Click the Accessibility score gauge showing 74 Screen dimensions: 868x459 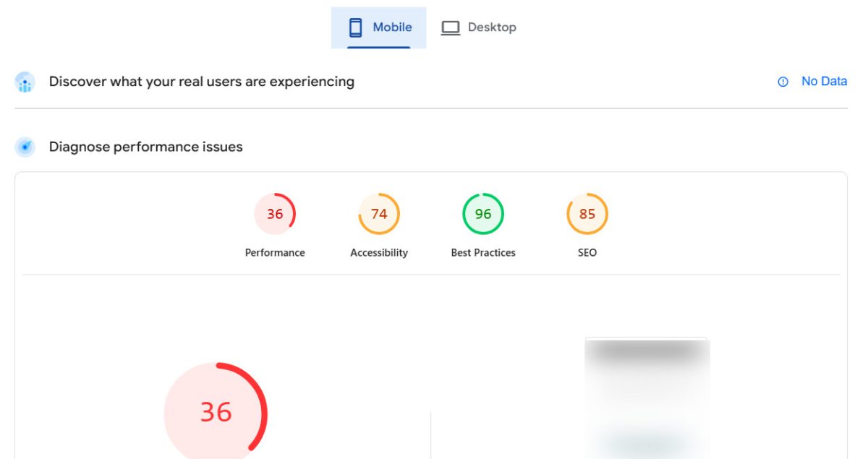pyautogui.click(x=379, y=213)
